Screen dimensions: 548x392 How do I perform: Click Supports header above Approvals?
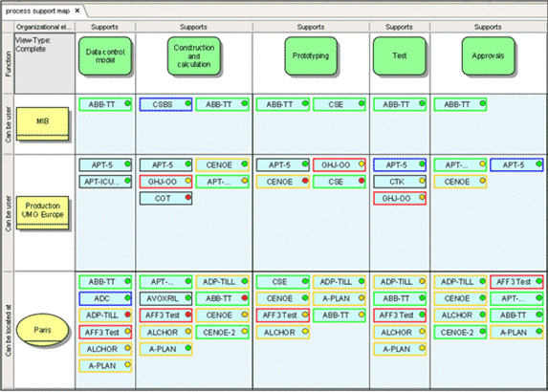click(x=488, y=27)
